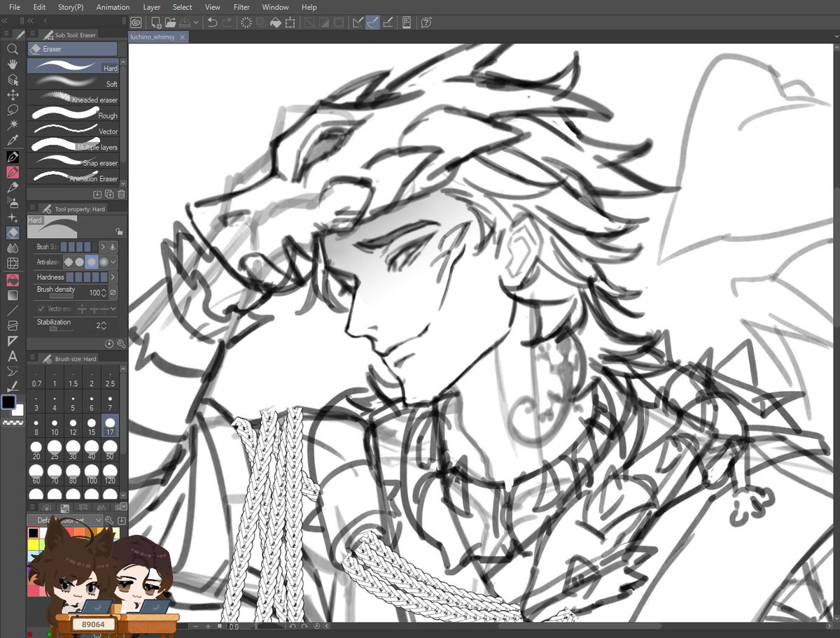
Task: Expand the Save options dropdown arrow
Action: 195,23
